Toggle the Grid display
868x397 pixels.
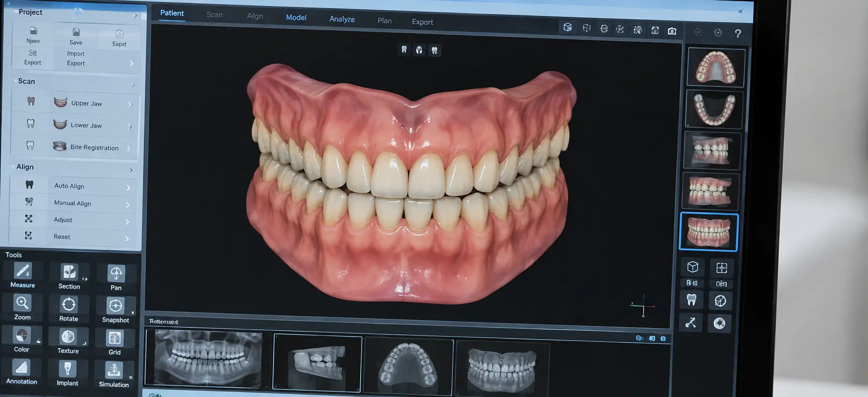[115, 342]
